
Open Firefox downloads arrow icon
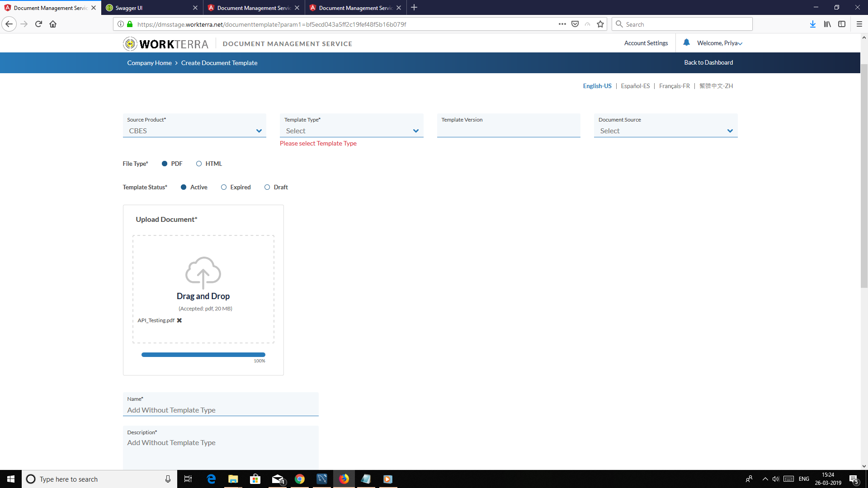coord(812,24)
